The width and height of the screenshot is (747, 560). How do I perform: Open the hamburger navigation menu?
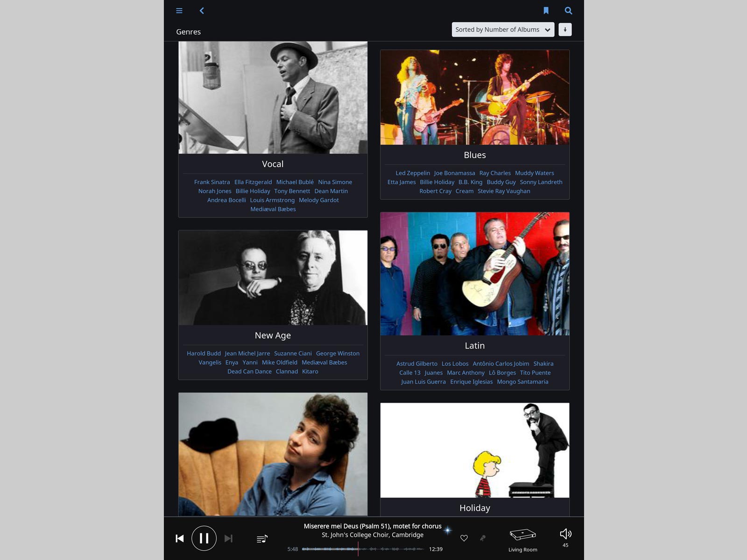[x=179, y=11]
